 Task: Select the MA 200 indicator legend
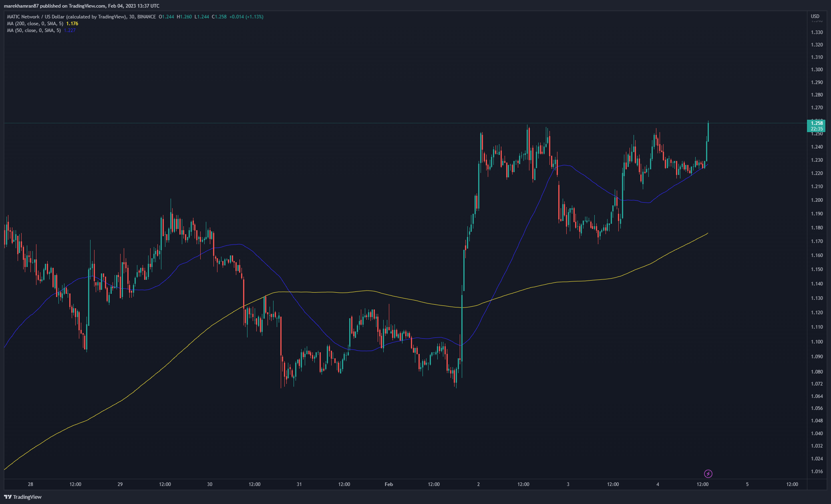click(x=35, y=24)
